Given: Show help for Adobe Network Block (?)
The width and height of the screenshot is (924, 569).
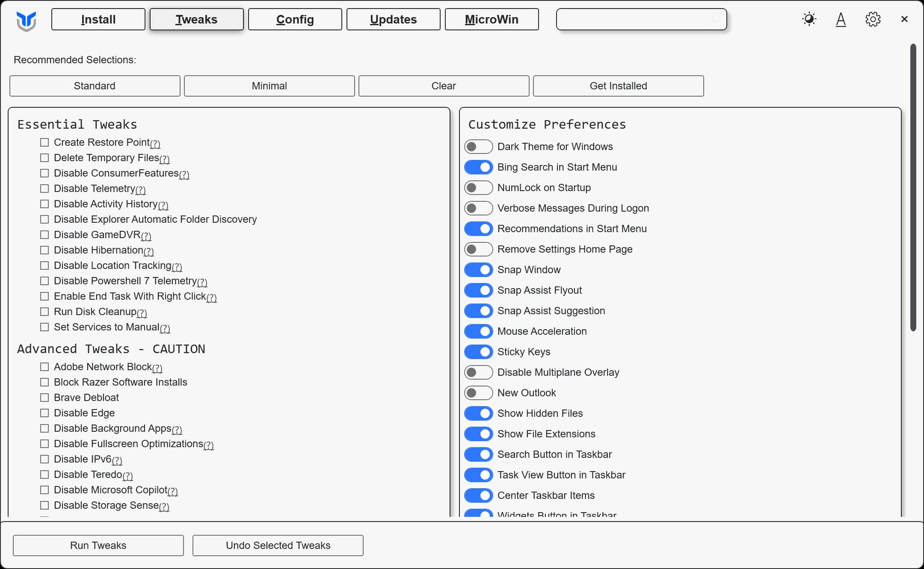Looking at the screenshot, I should pos(157,368).
